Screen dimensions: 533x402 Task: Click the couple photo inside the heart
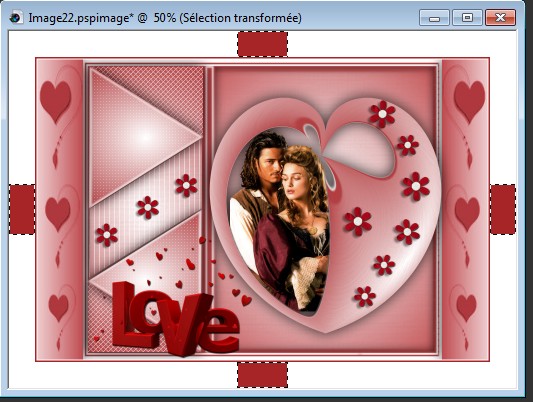pos(279,221)
